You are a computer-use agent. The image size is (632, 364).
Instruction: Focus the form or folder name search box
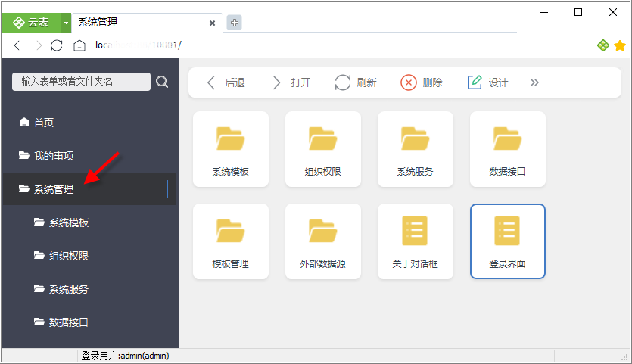[x=81, y=82]
